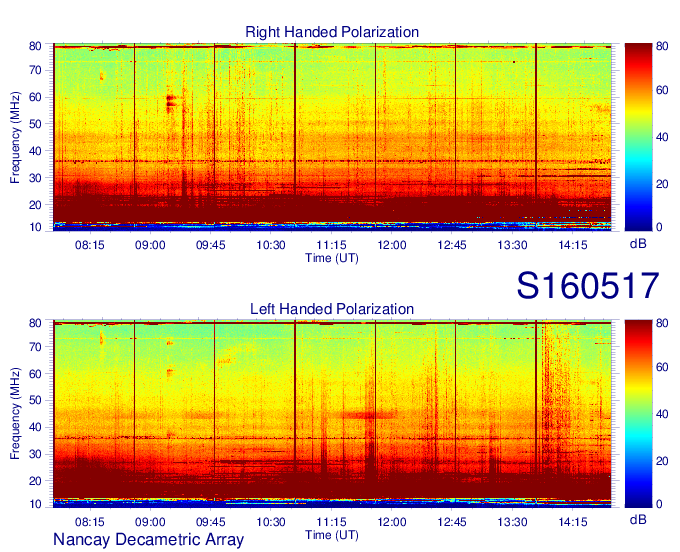Click the 11:15 tick label on the bottom plot

(331, 522)
